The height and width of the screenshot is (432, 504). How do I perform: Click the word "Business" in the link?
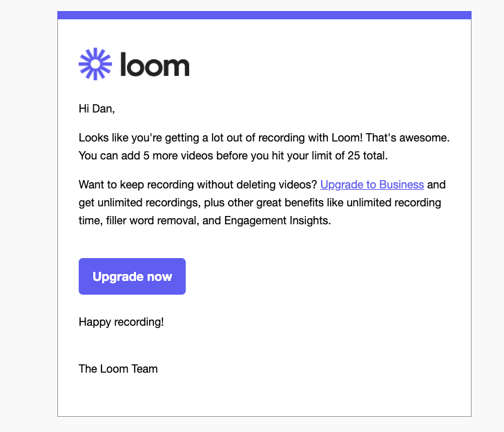point(400,185)
